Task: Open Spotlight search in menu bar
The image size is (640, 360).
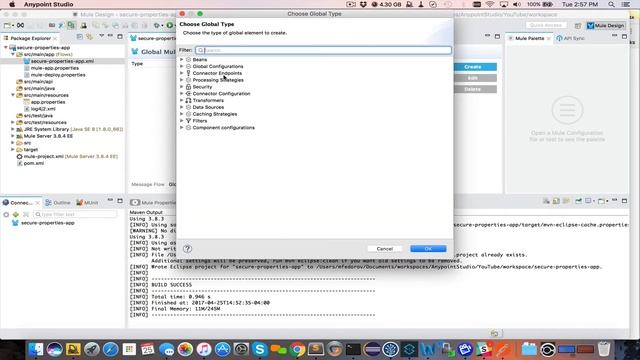Action: (611, 4)
